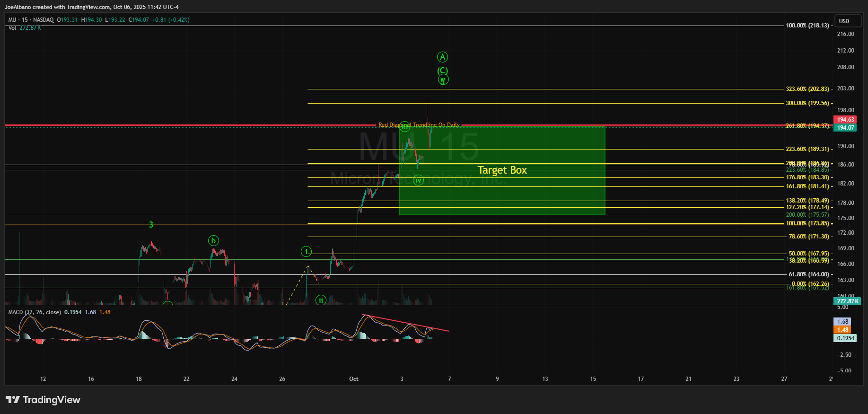Image resolution: width=868 pixels, height=414 pixels.
Task: Click the 182.00 price axis label
Action: (845, 184)
